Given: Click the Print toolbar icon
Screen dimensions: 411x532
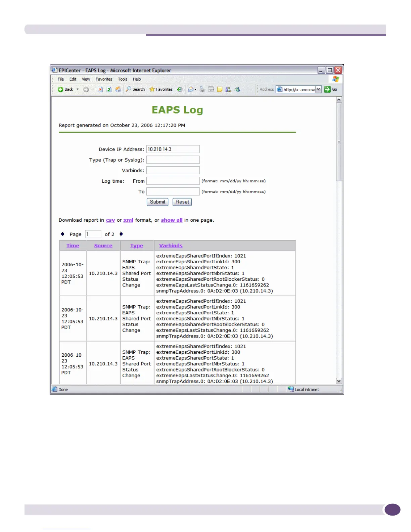Looking at the screenshot, I should click(202, 89).
